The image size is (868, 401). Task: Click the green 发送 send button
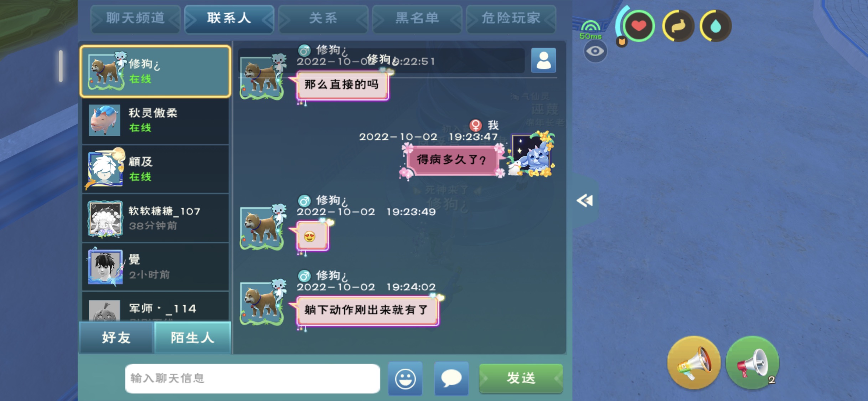click(521, 378)
